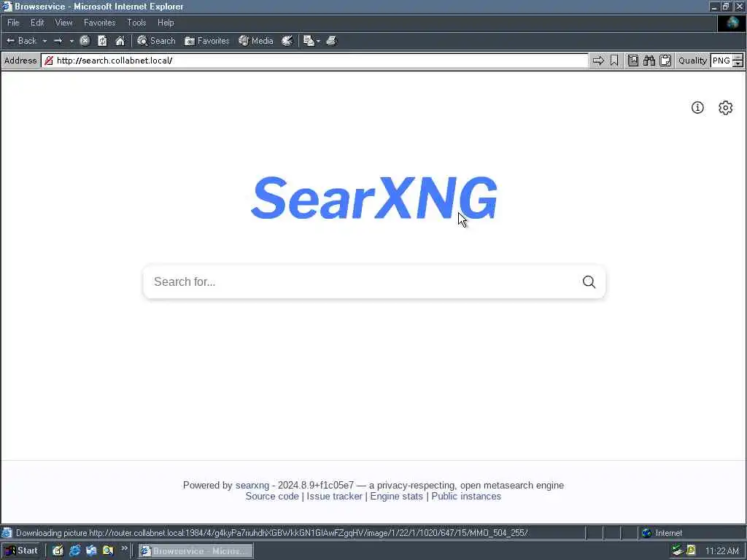Expand the quick launch chevron overflow
Screen dimensions: 747x560
pyautogui.click(x=124, y=548)
